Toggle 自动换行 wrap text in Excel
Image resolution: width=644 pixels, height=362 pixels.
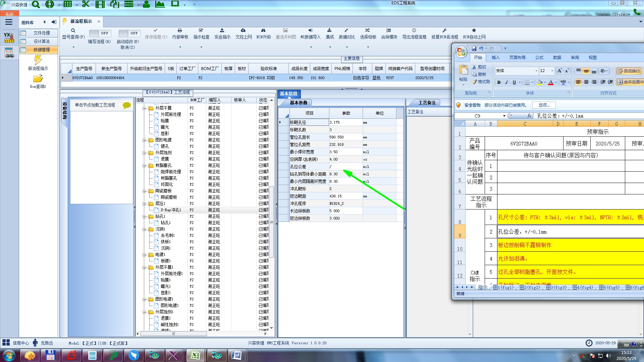tap(629, 71)
